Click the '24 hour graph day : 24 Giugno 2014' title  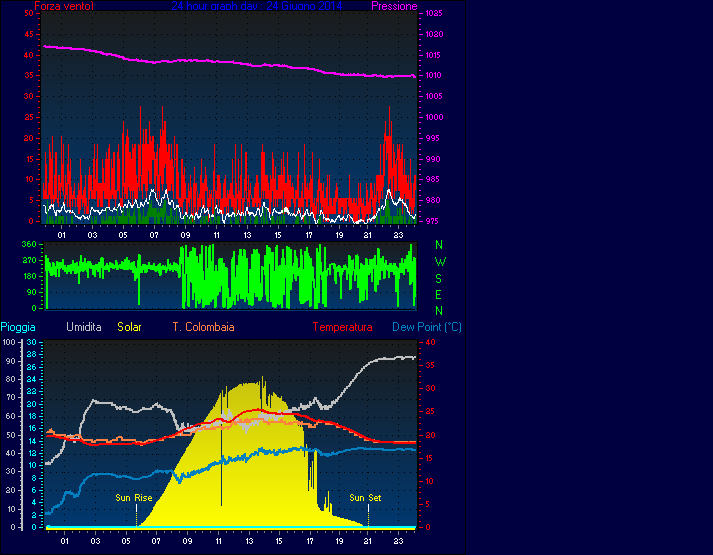pyautogui.click(x=257, y=6)
